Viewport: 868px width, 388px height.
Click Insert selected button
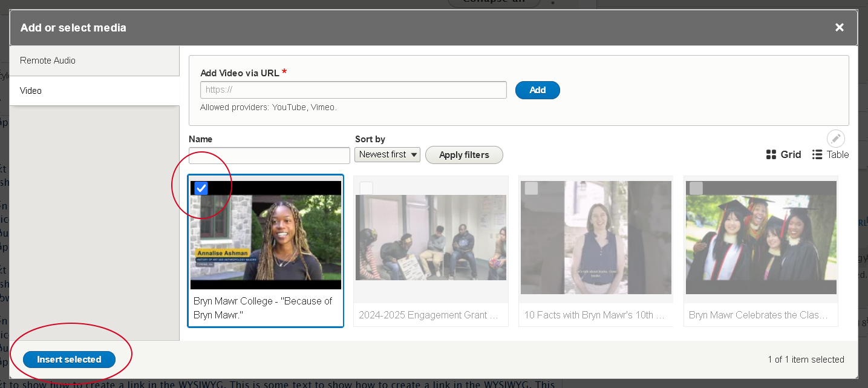tap(69, 360)
